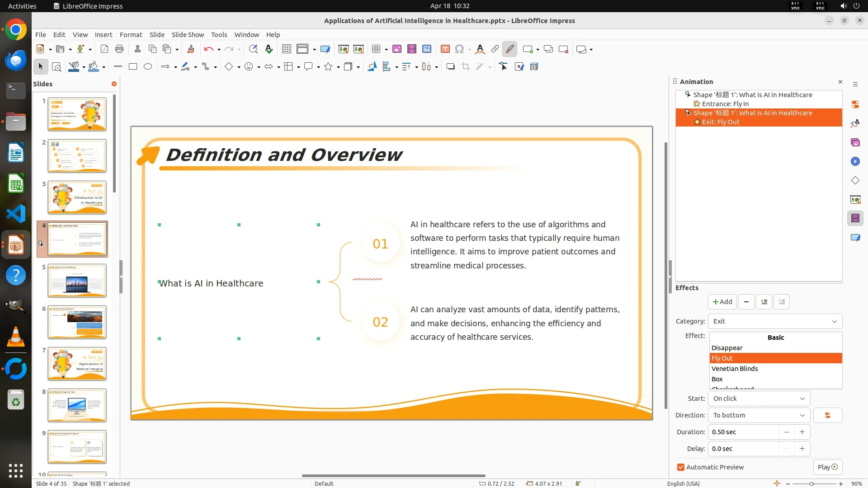Viewport: 868px width, 488px height.
Task: Select the Entrance: Fly In animation entry
Action: pyautogui.click(x=725, y=104)
